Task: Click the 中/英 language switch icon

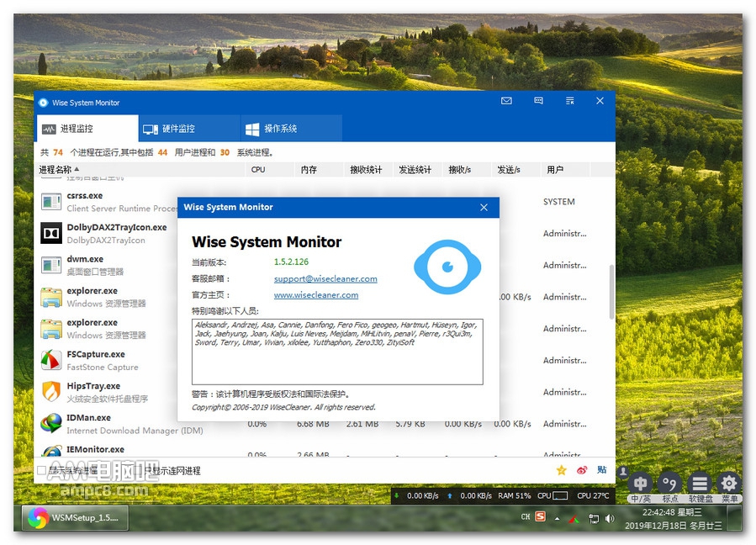Action: [x=640, y=484]
